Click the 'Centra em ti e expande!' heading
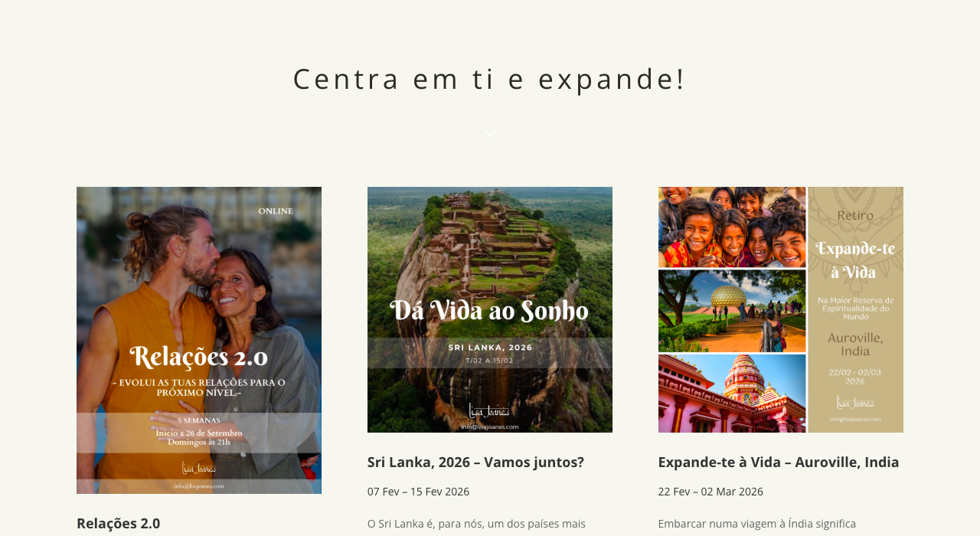Screen dimensions: 980x536 490,78
